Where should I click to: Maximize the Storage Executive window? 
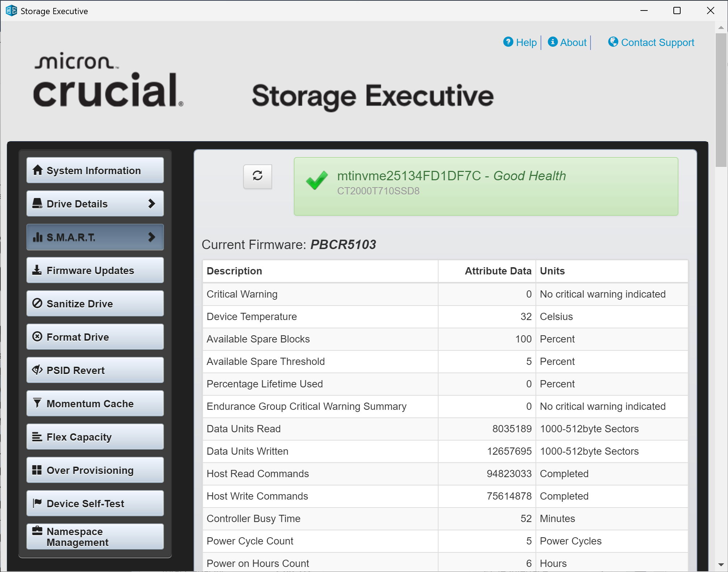tap(677, 10)
